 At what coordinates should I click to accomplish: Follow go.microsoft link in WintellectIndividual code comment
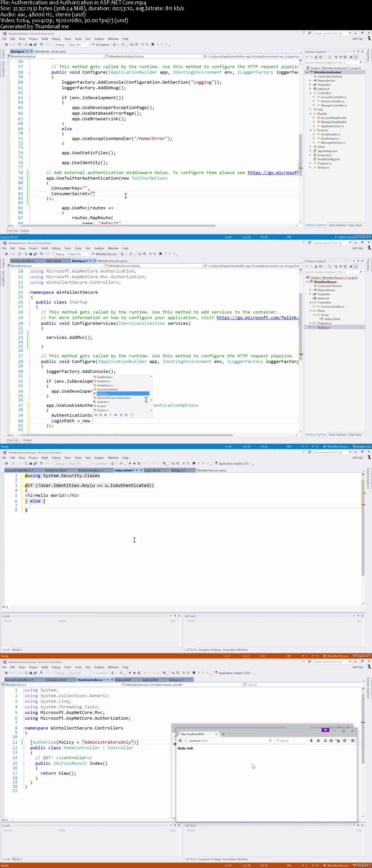point(273,173)
